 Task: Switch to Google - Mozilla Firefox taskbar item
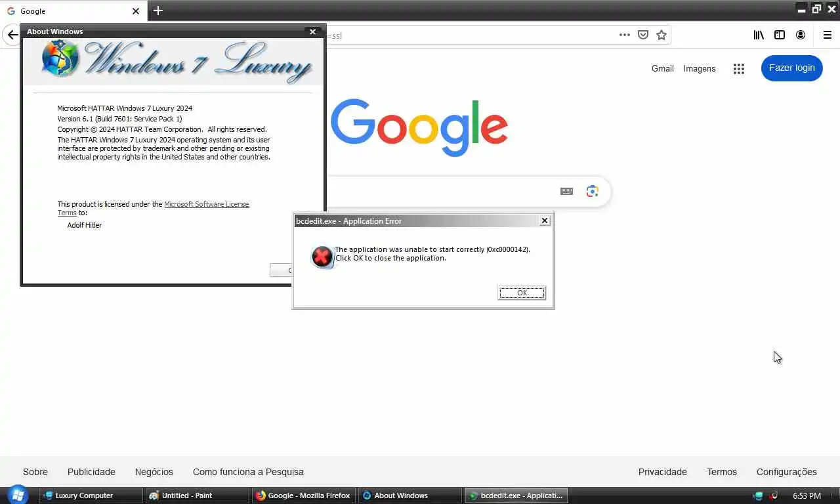click(x=304, y=495)
